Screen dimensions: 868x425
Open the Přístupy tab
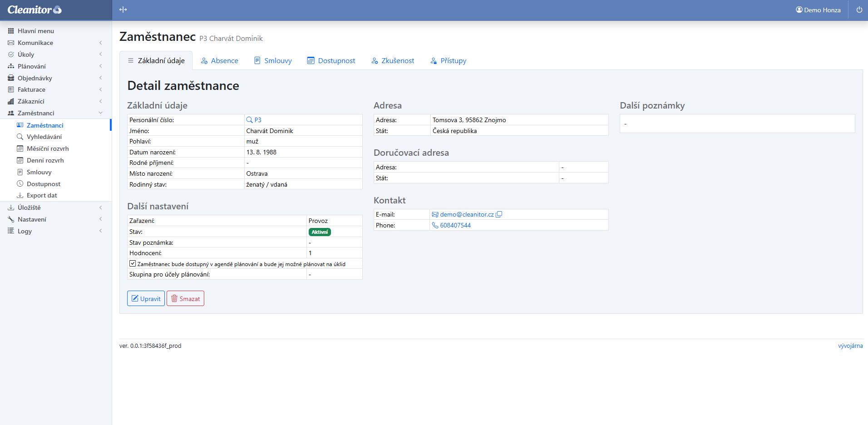[x=449, y=61]
